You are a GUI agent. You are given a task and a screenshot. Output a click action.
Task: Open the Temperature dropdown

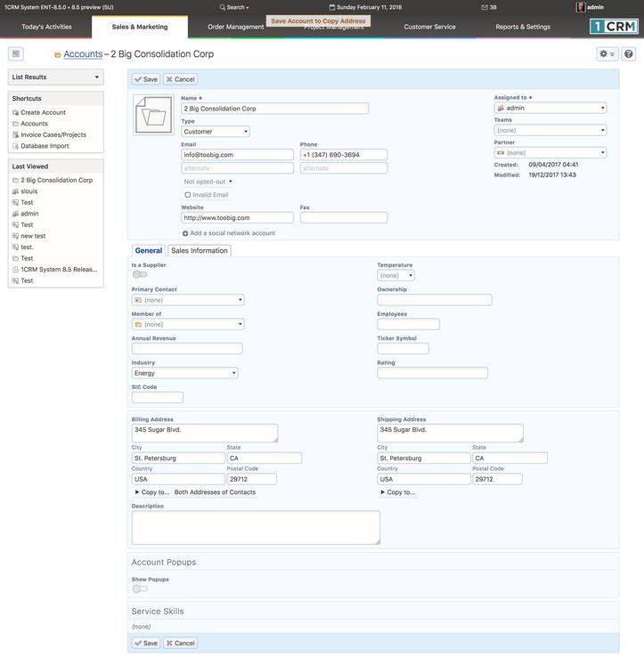click(395, 275)
